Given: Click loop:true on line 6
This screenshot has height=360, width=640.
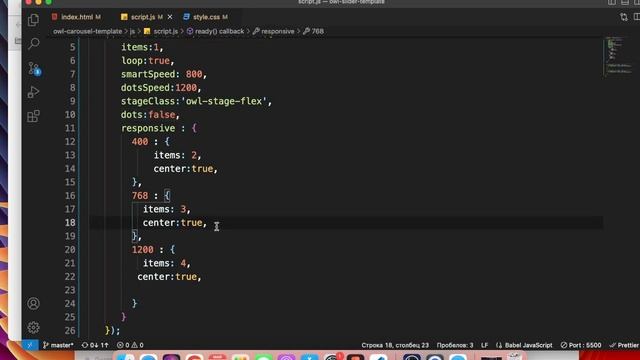Looking at the screenshot, I should point(145,60).
